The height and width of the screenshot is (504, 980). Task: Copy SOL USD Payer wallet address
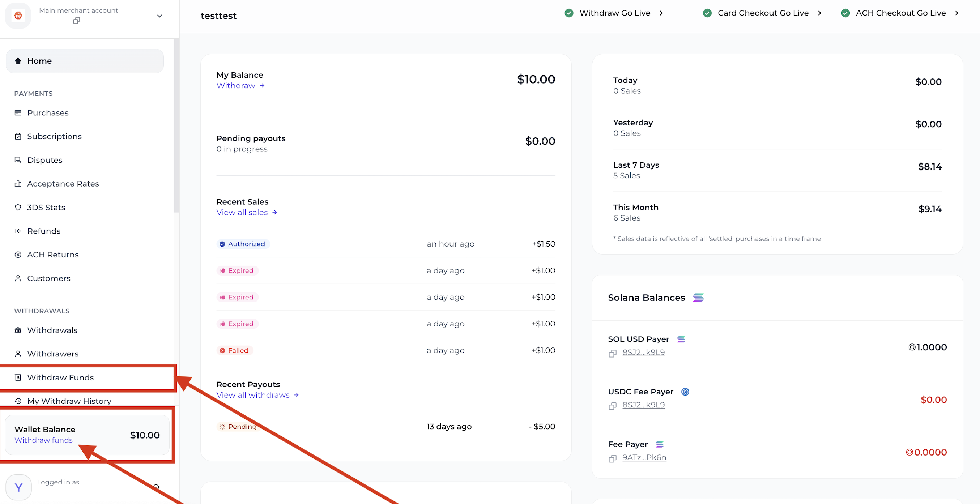612,353
